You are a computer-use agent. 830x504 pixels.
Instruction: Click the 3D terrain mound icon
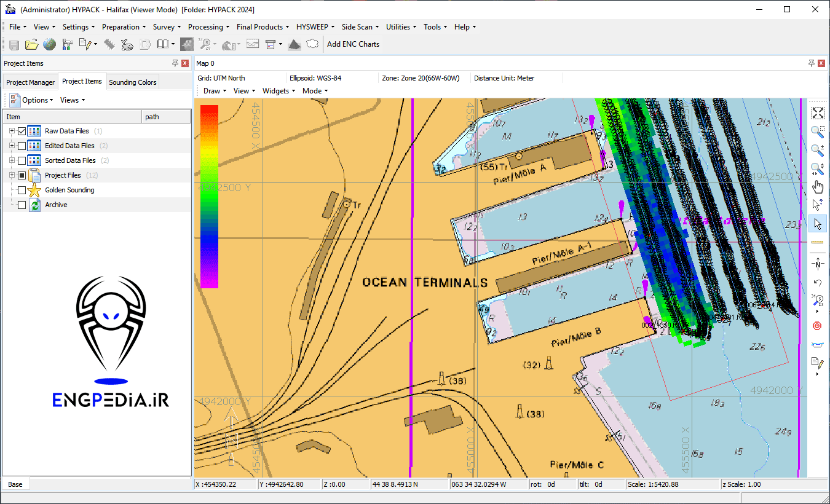point(294,44)
